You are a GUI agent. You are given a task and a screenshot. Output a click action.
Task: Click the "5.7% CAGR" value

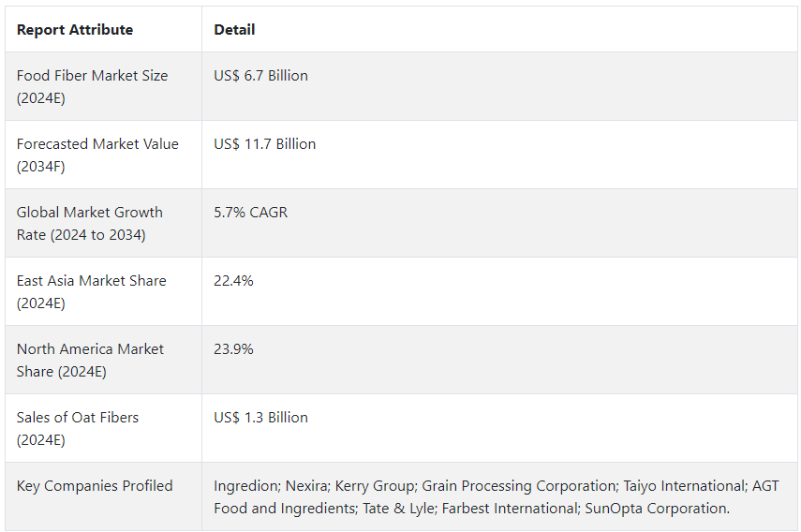pyautogui.click(x=251, y=213)
